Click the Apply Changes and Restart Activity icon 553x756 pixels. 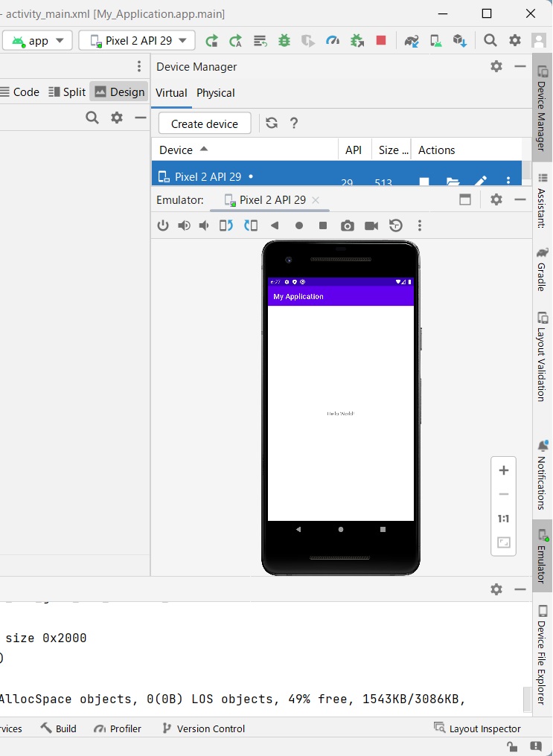[235, 41]
